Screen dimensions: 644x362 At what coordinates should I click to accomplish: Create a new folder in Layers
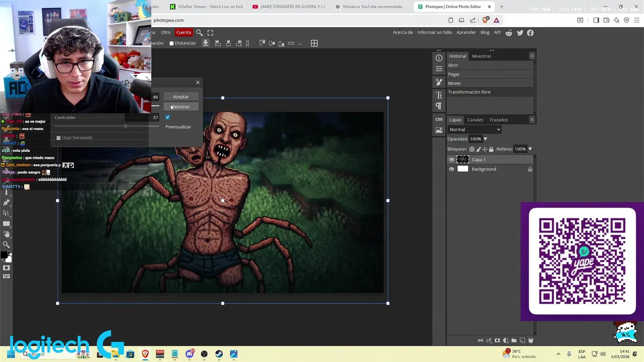tap(514, 340)
